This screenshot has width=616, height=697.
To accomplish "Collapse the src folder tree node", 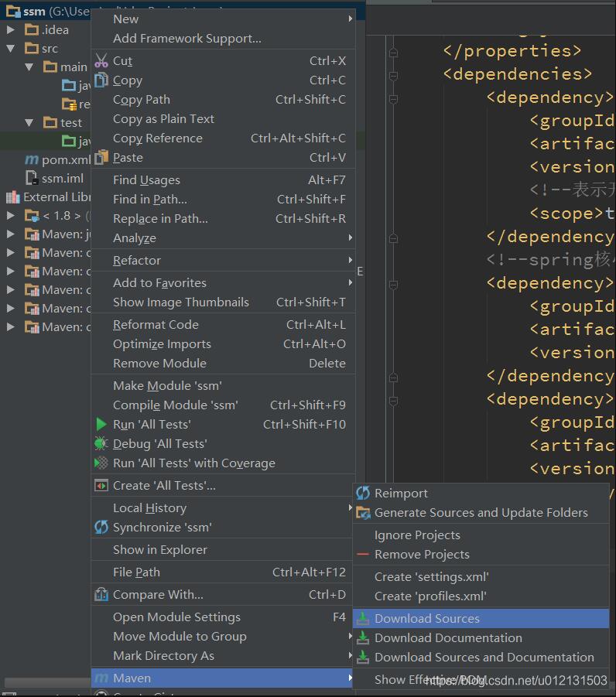I will coord(11,48).
